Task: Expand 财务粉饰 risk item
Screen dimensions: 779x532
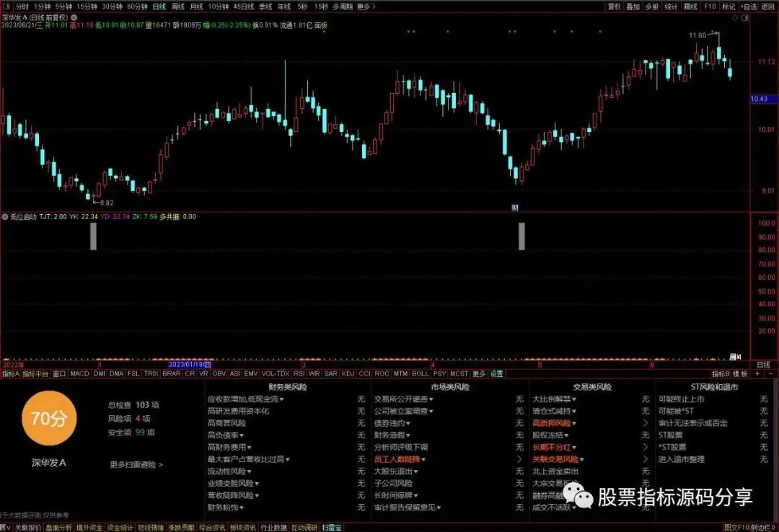Action: click(x=226, y=507)
